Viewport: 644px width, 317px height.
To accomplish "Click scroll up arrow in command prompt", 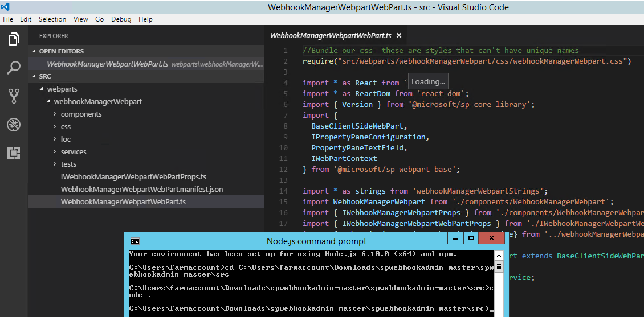I will 499,256.
